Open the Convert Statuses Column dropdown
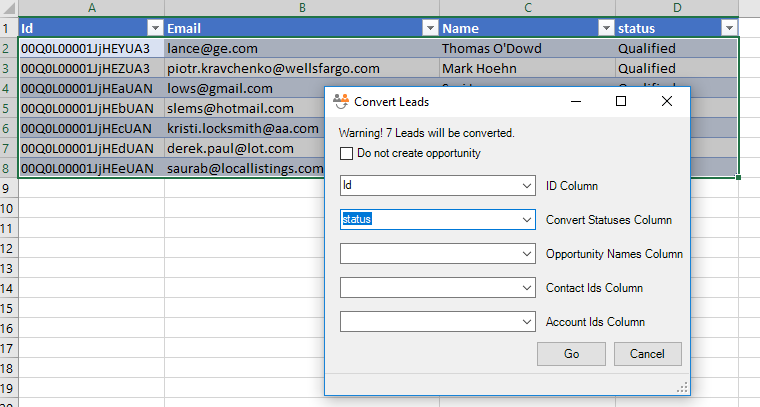Image resolution: width=760 pixels, height=407 pixels. [527, 219]
